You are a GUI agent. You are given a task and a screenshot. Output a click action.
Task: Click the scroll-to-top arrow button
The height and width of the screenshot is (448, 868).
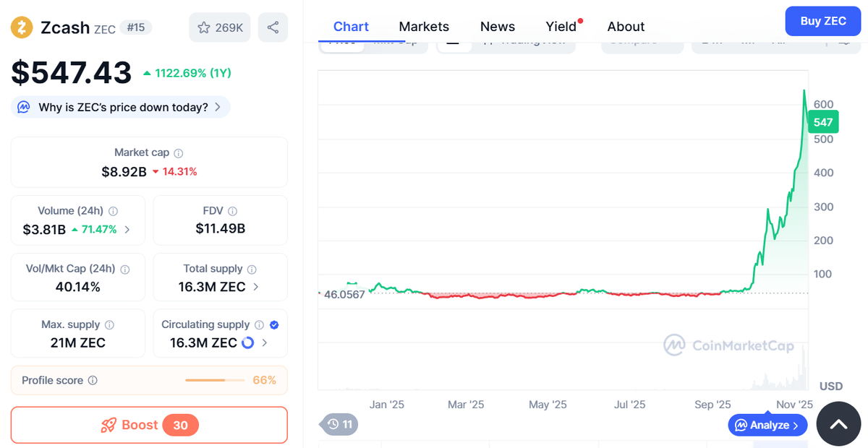click(x=838, y=424)
